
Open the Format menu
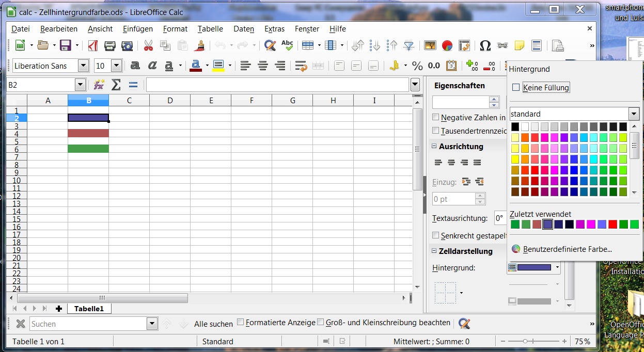point(175,29)
